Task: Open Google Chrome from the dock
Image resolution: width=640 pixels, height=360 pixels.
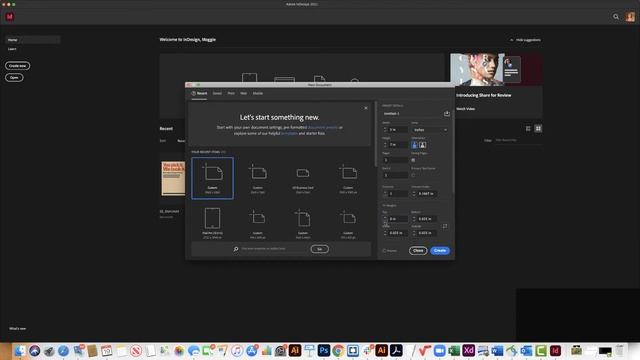Action: click(x=338, y=351)
